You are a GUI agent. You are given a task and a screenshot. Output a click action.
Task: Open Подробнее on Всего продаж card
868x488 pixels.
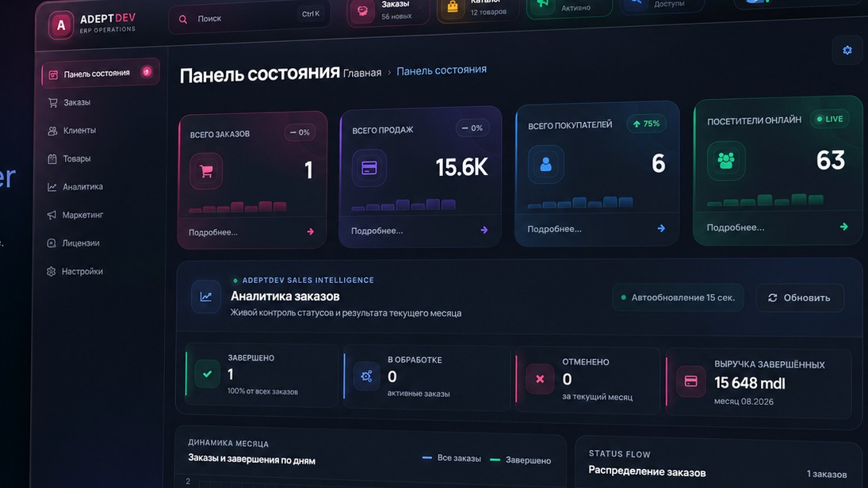pyautogui.click(x=377, y=231)
